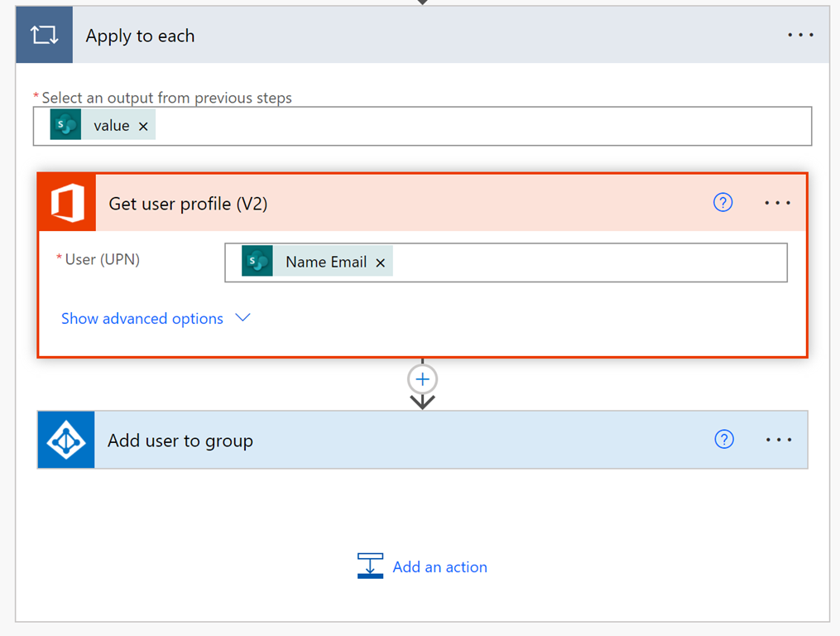Open help for Add user to group
The width and height of the screenshot is (840, 636).
(x=723, y=440)
